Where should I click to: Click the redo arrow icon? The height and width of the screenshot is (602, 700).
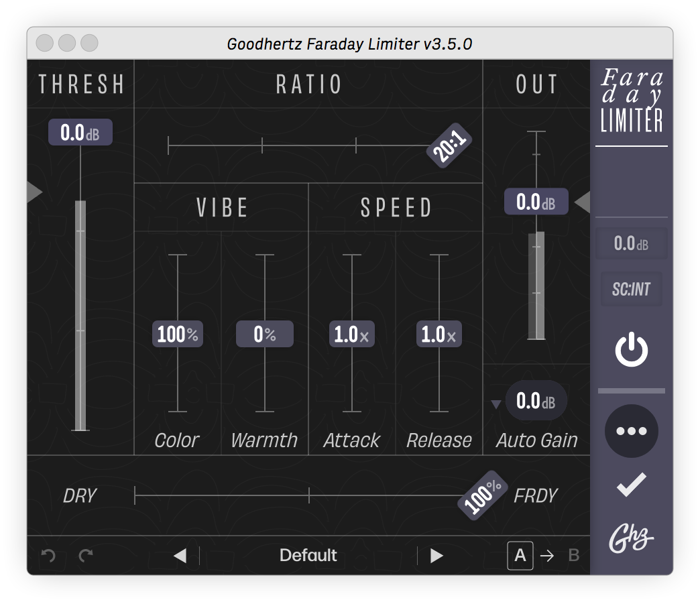coord(86,556)
